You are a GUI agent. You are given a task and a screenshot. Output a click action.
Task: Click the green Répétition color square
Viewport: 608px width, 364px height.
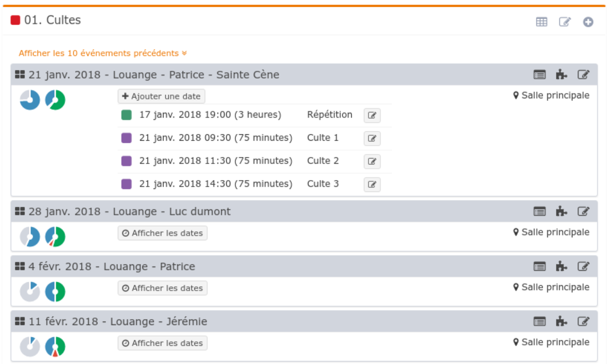tap(126, 115)
